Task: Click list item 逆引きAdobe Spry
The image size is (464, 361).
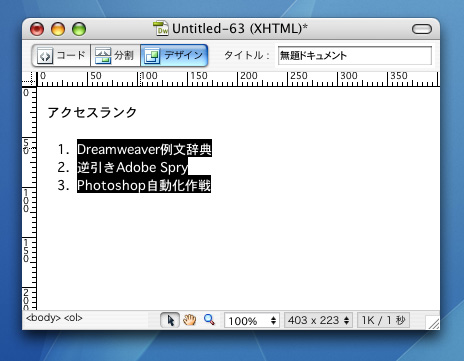Action: click(132, 167)
